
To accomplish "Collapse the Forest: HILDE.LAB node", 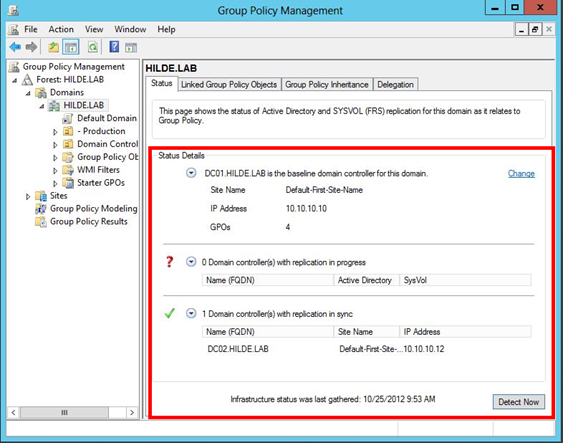I will click(14, 80).
